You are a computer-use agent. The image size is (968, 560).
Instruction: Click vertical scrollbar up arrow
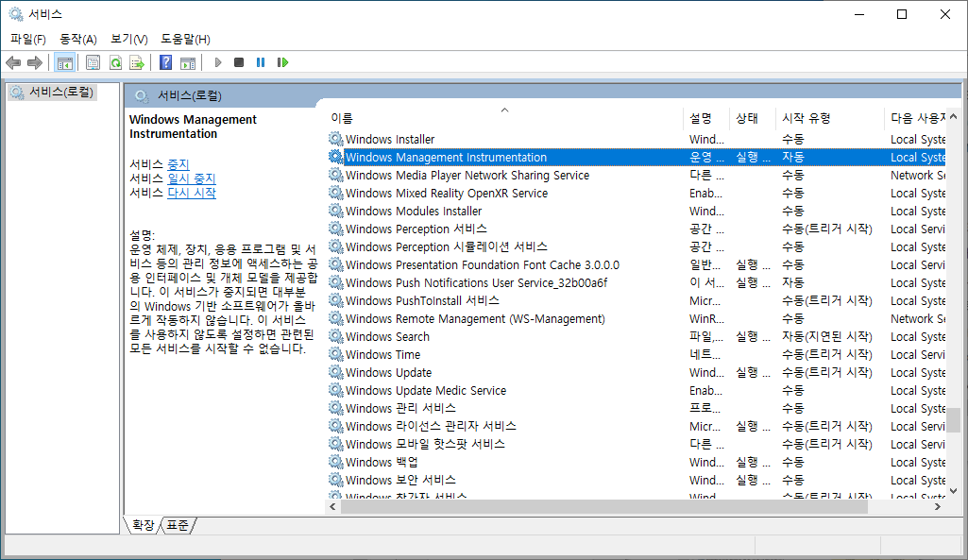(x=954, y=116)
